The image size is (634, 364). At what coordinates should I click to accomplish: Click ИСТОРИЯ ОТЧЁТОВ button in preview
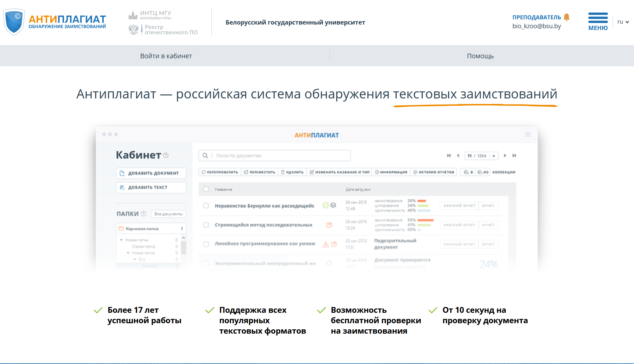434,172
